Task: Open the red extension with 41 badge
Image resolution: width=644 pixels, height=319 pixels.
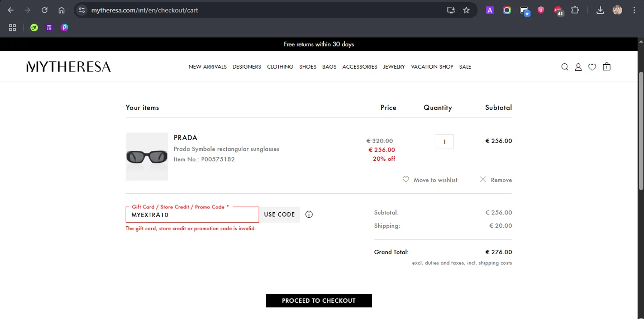Action: pyautogui.click(x=558, y=11)
